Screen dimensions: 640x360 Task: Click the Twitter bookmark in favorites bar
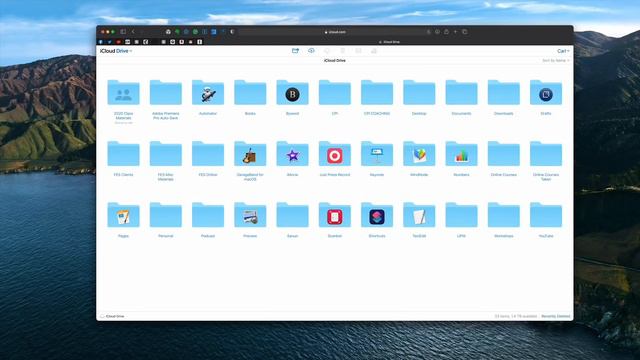point(109,42)
